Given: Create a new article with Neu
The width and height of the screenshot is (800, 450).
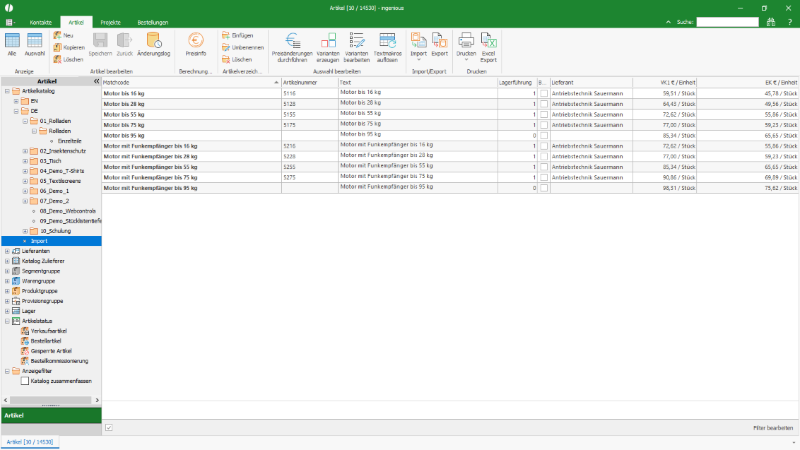Looking at the screenshot, I should [64, 35].
